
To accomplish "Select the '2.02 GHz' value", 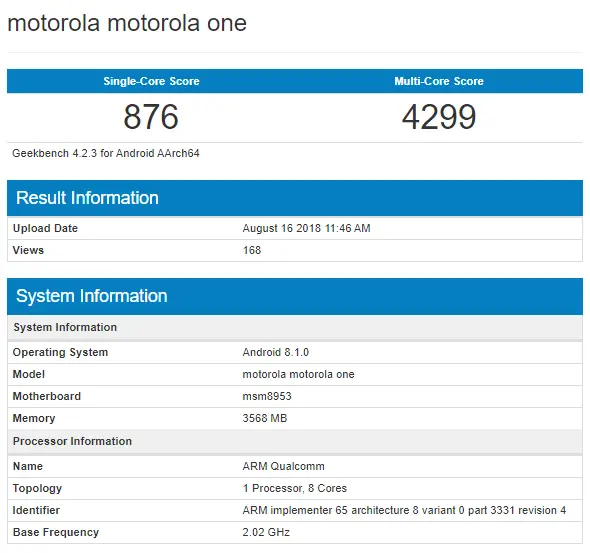I will [266, 532].
